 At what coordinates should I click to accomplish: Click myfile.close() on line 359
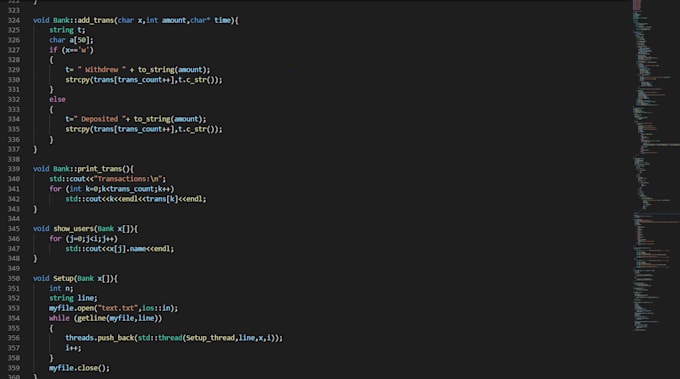[79, 368]
